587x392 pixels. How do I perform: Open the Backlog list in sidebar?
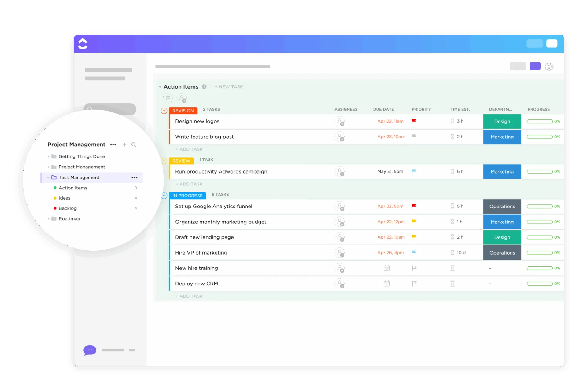68,208
